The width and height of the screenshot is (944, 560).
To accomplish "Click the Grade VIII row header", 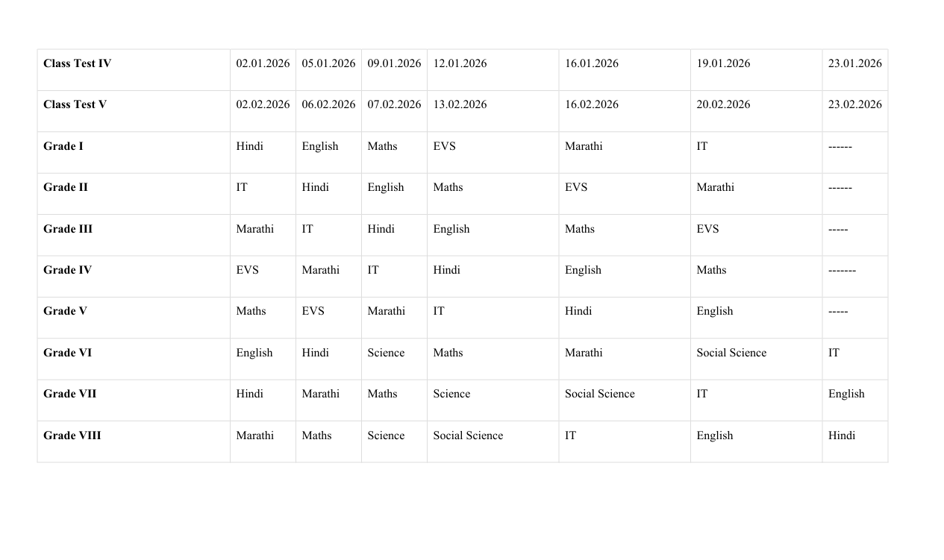I will [72, 435].
